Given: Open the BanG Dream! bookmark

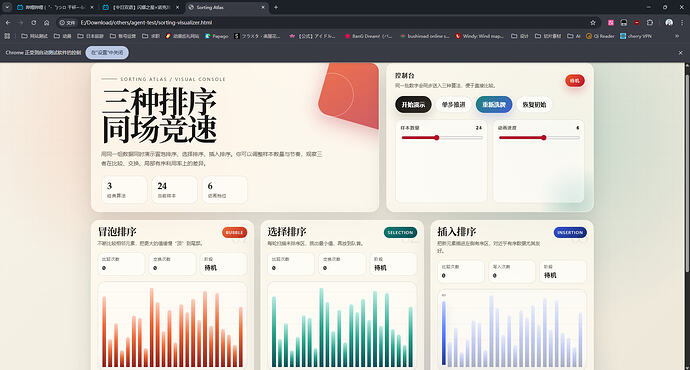Looking at the screenshot, I should pyautogui.click(x=369, y=36).
